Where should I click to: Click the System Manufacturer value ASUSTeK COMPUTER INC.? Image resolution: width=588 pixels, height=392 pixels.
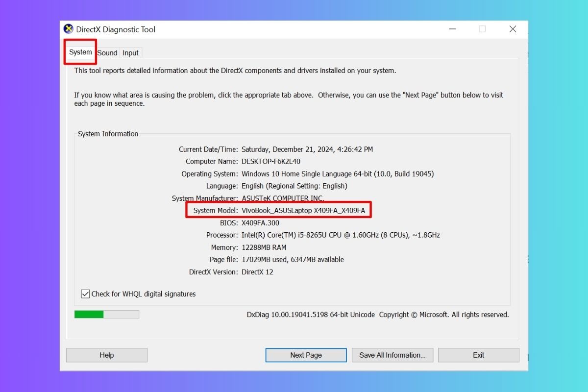point(283,198)
